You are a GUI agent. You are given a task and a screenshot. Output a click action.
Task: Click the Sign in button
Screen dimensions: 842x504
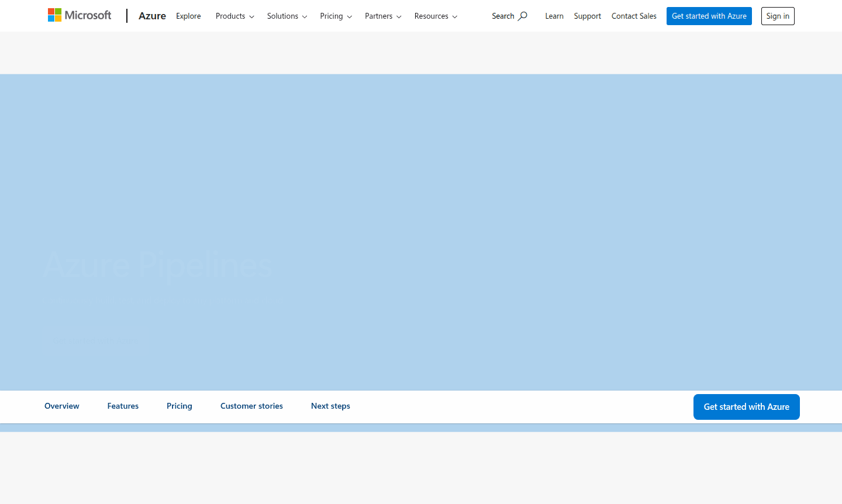(x=777, y=16)
